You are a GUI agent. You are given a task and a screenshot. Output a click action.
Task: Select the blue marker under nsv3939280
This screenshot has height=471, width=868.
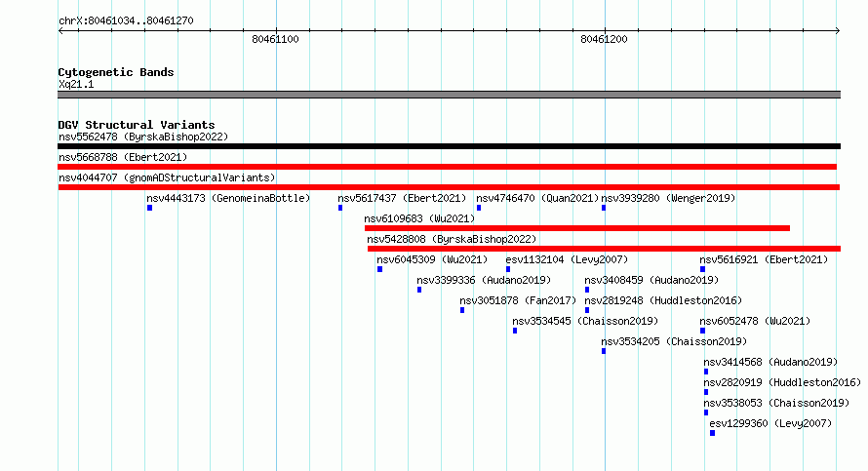tap(604, 208)
